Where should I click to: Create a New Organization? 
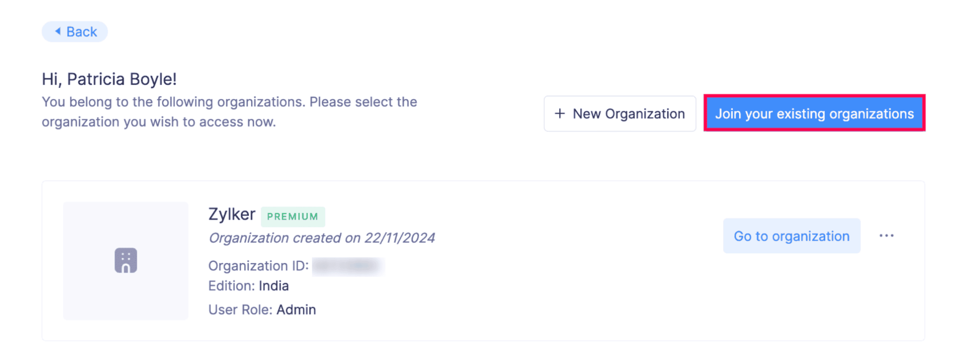(619, 114)
